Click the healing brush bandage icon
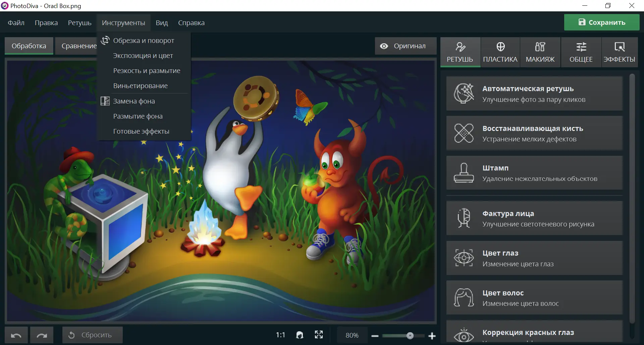 coord(464,133)
